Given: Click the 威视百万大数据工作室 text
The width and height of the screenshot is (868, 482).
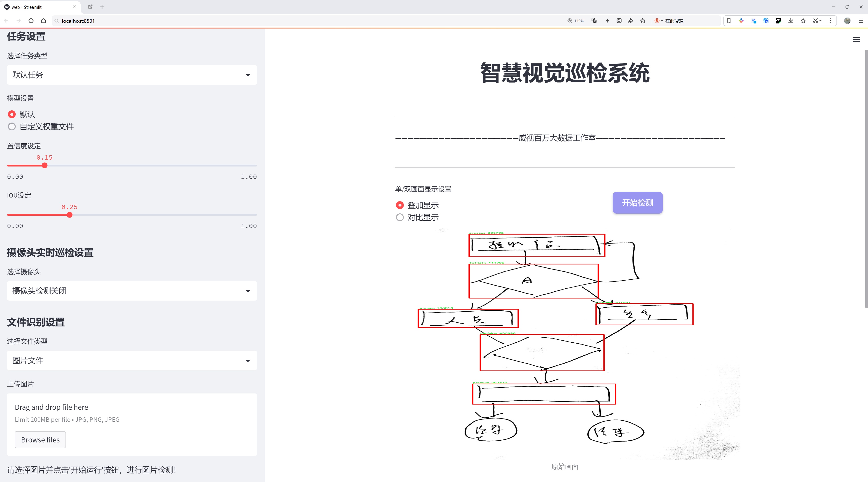Looking at the screenshot, I should (557, 138).
